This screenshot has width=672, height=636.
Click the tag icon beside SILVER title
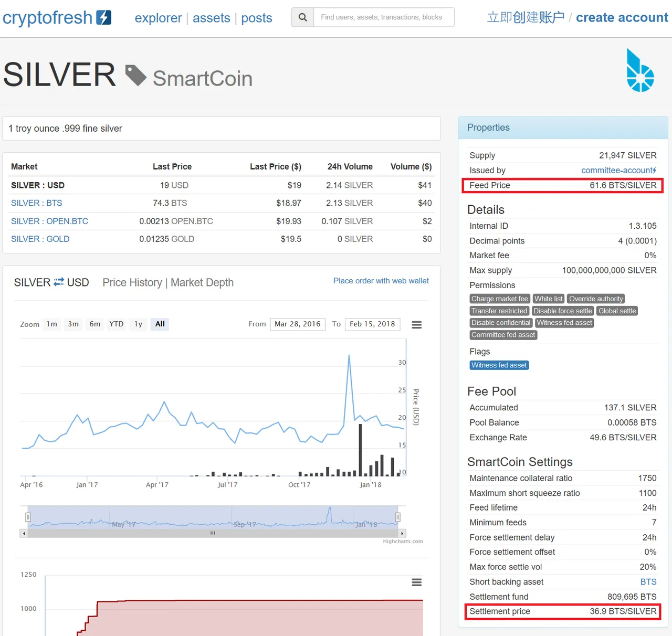click(x=136, y=75)
